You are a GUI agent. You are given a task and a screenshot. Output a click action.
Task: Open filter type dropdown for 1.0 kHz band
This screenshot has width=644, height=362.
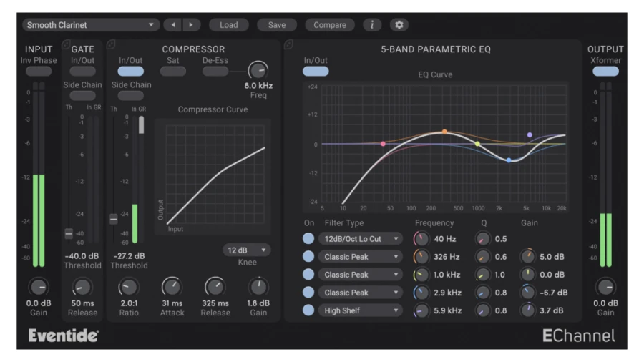pyautogui.click(x=360, y=275)
